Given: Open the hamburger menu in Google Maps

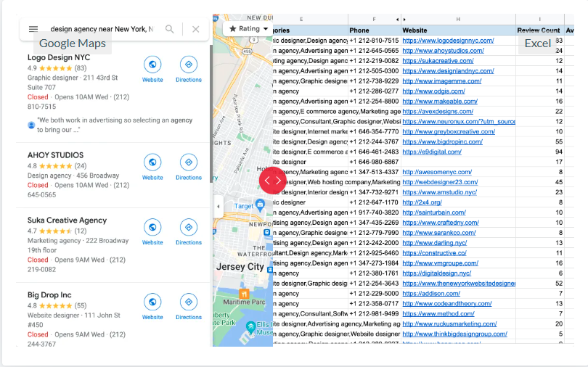Looking at the screenshot, I should click(33, 29).
